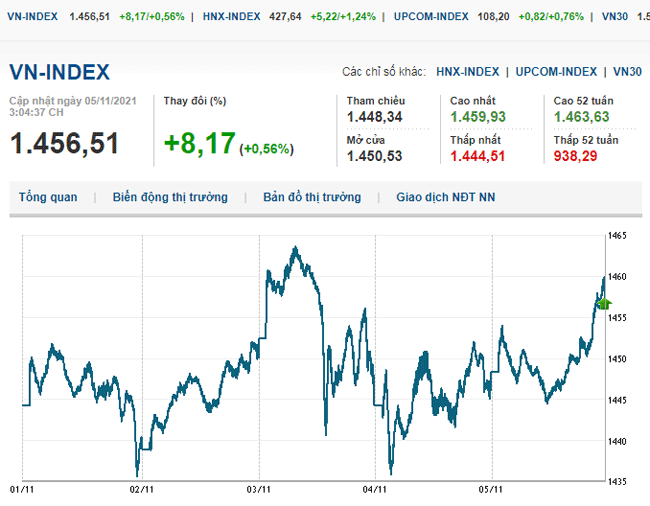Open HNX-INDEX link beside Các chỉ số khác
The height and width of the screenshot is (506, 650).
pyautogui.click(x=467, y=72)
